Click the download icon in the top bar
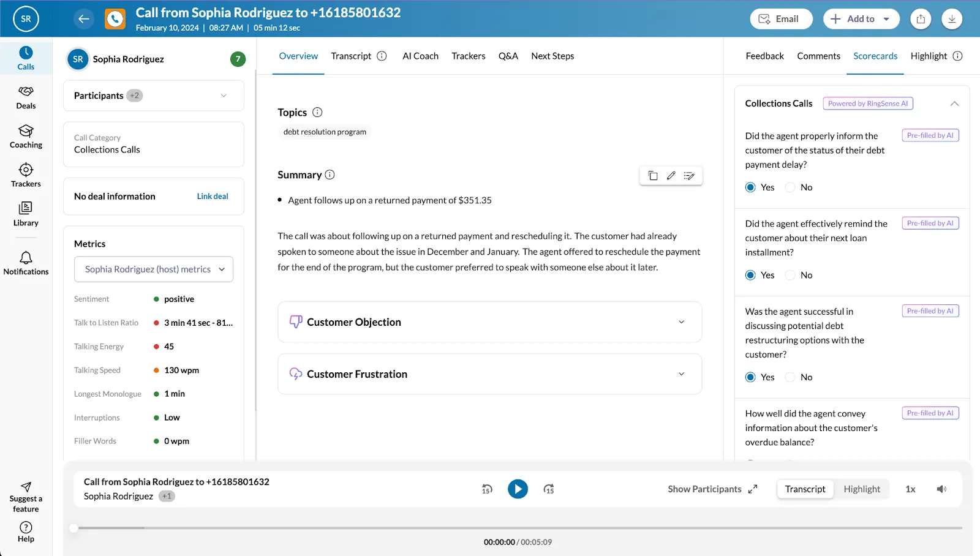Image resolution: width=980 pixels, height=556 pixels. [x=952, y=19]
